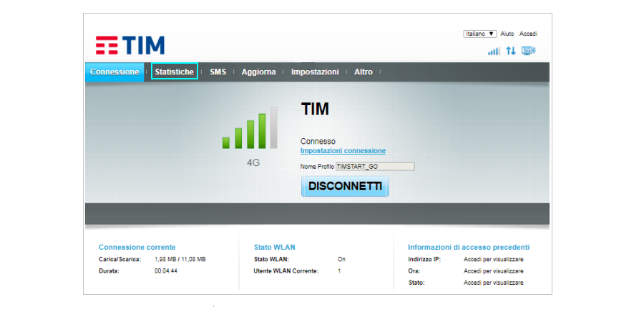Screen dimensions: 644x322
Task: Click the large TIM operator name
Action: click(315, 109)
